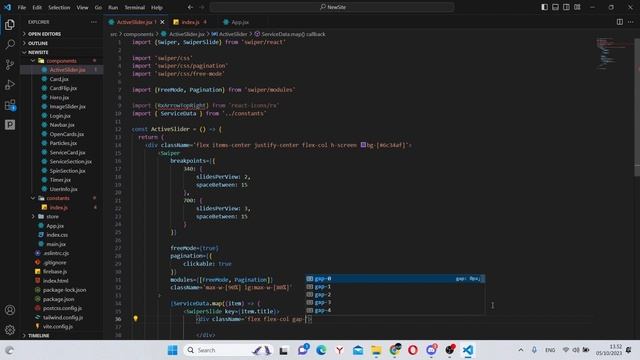The height and width of the screenshot is (360, 640).
Task: Open the Selection menu
Action: [59, 7]
